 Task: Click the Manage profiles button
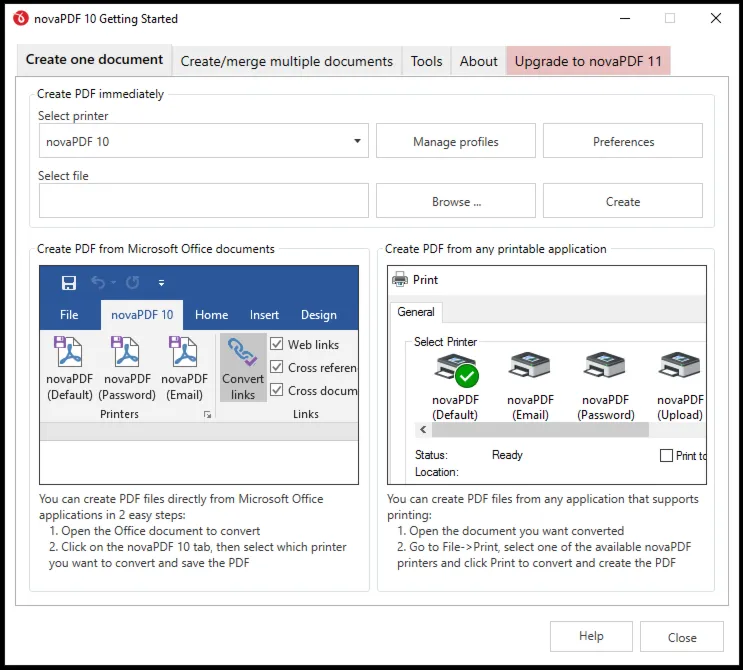[x=456, y=141]
